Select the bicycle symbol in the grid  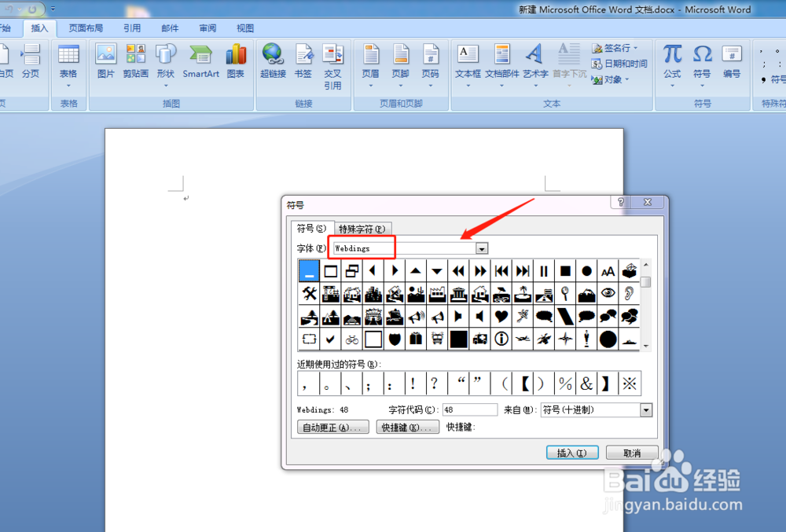pos(352,339)
